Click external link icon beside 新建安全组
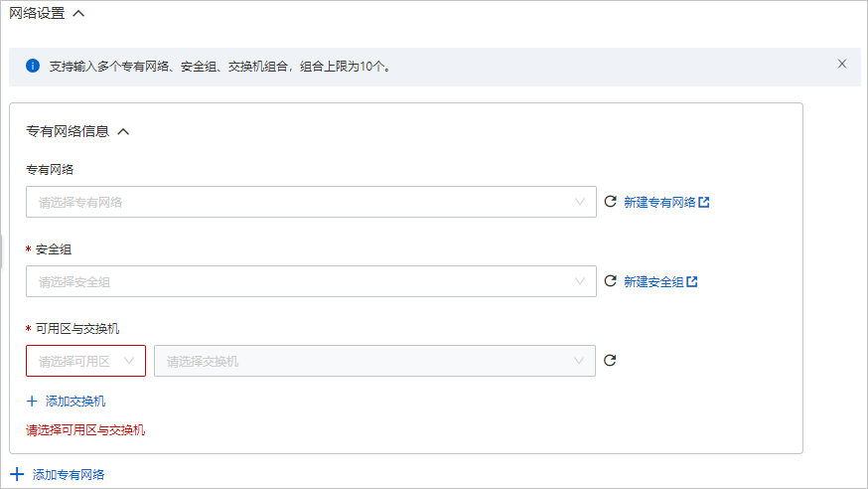This screenshot has width=868, height=489. [x=691, y=282]
